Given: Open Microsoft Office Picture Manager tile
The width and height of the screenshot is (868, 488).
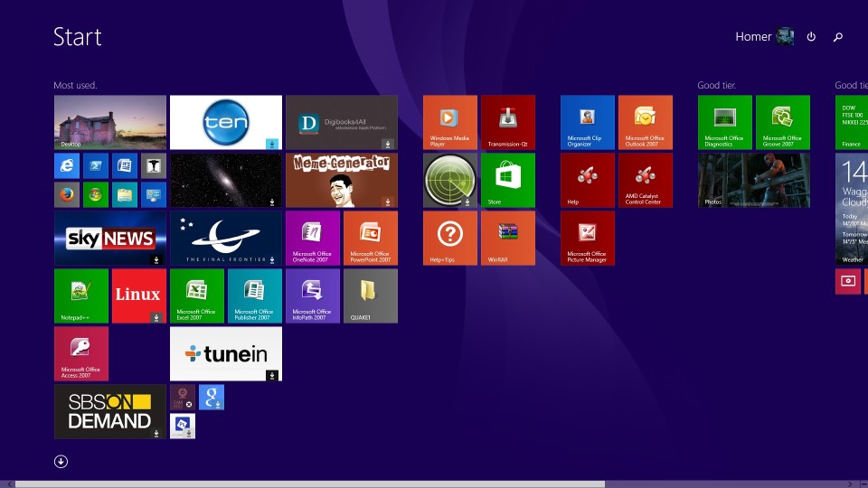Looking at the screenshot, I should pos(588,238).
